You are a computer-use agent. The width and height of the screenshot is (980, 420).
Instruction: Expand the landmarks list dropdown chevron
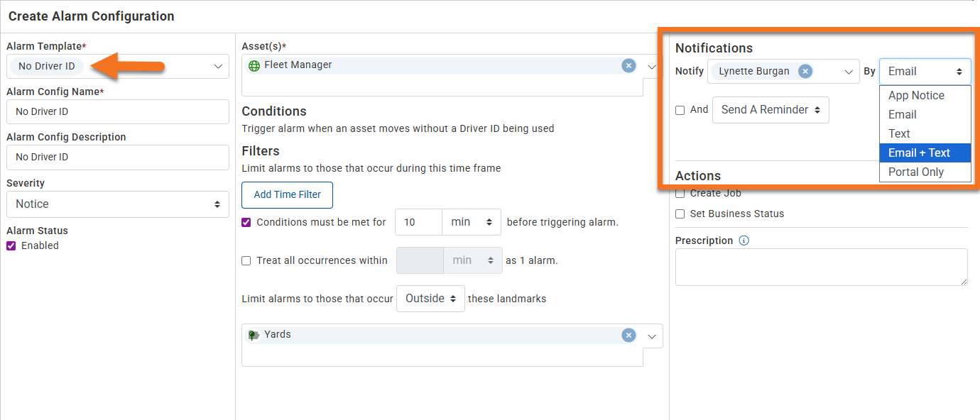653,336
